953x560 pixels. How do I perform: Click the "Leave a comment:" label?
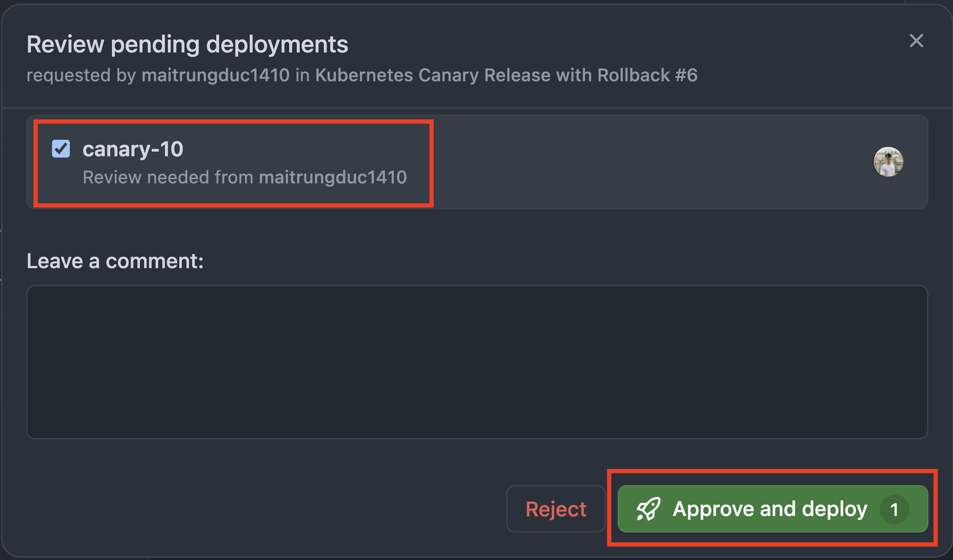pos(115,261)
